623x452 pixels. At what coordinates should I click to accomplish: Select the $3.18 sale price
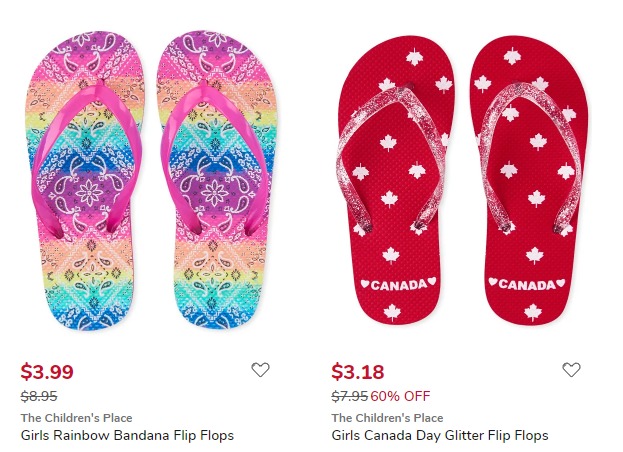click(358, 372)
